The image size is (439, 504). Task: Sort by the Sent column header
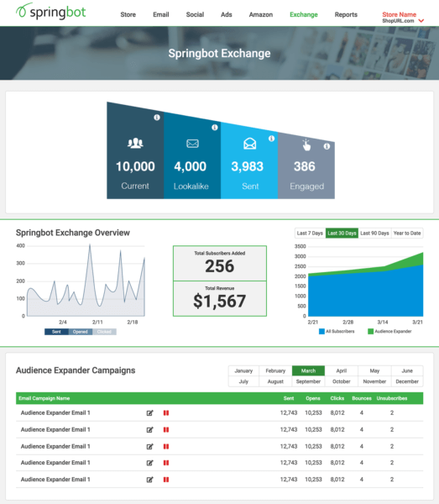click(289, 398)
